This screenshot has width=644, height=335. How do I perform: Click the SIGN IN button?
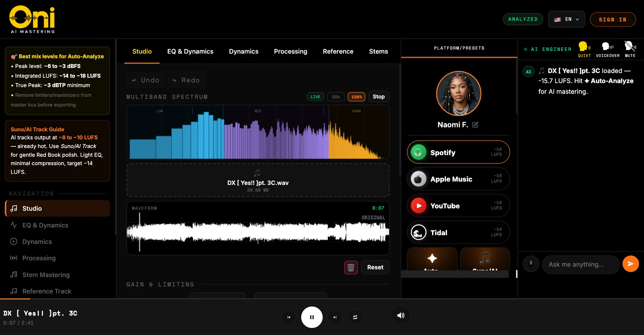(613, 19)
